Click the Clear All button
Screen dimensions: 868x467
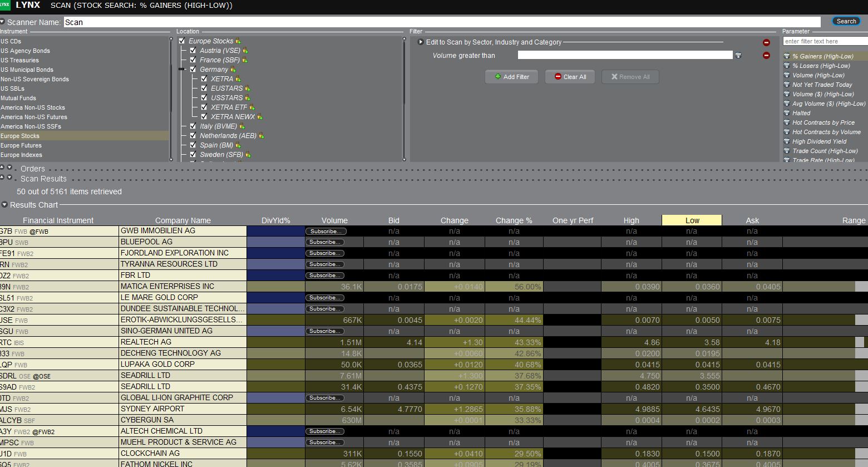point(570,77)
